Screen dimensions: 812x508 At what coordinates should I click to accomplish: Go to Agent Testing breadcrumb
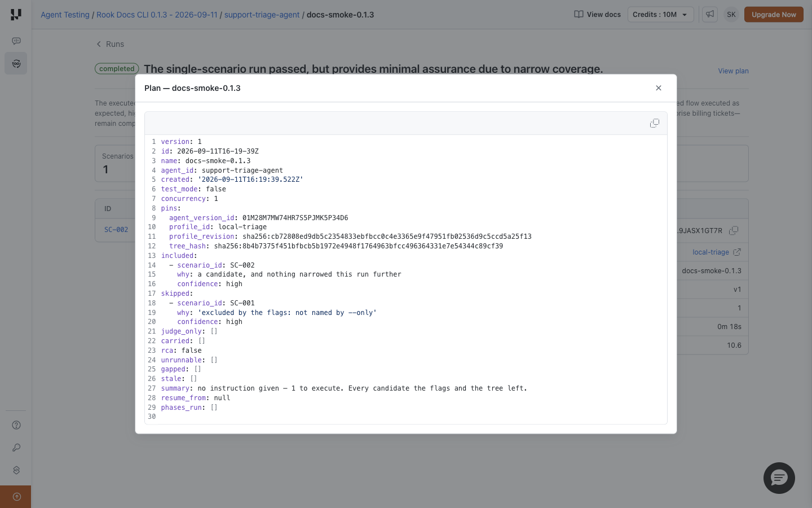coord(65,15)
